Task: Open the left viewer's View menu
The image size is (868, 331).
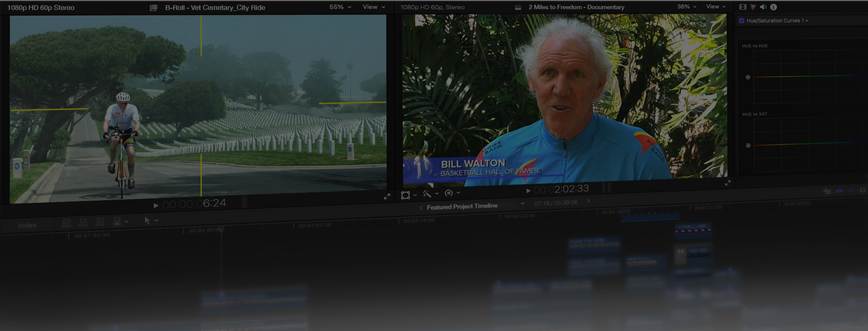Action: [373, 7]
